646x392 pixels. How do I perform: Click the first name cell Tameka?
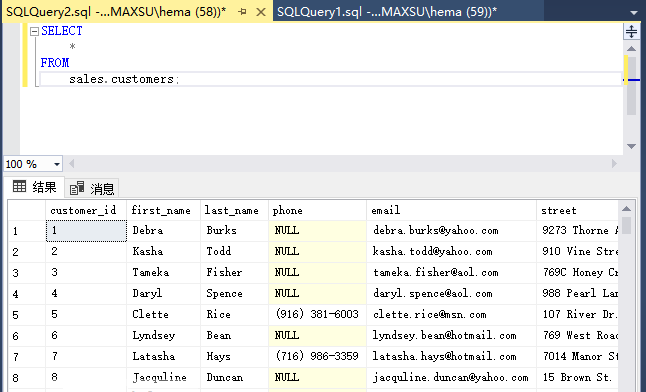click(x=164, y=273)
